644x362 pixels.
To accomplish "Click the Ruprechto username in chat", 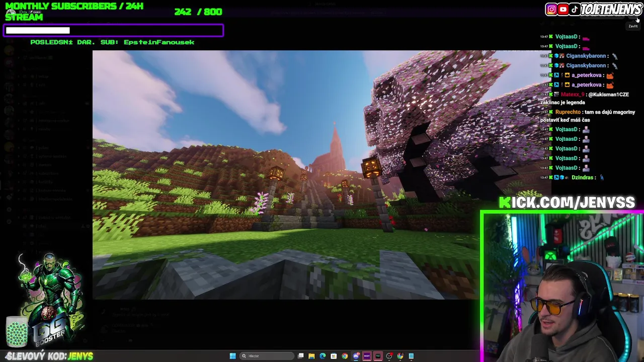I will (568, 112).
